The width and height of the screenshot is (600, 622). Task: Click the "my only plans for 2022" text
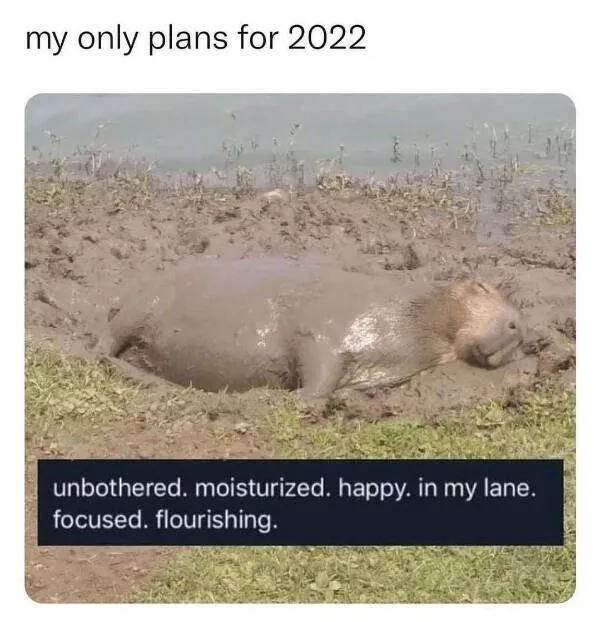point(196,39)
